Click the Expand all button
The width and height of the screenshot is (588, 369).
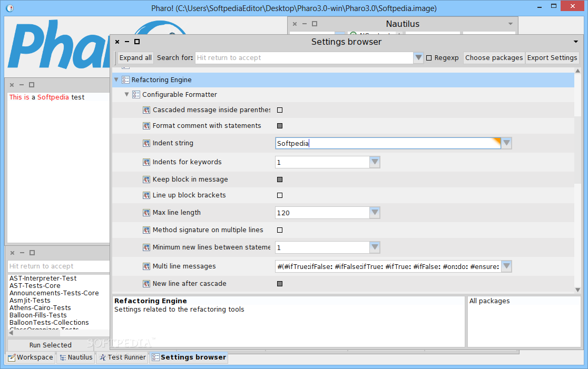135,58
